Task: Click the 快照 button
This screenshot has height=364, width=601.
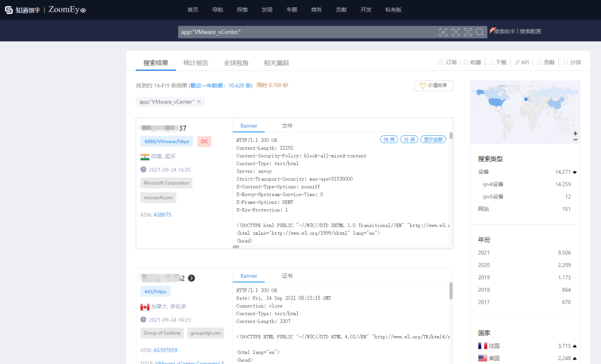Action: coord(389,140)
